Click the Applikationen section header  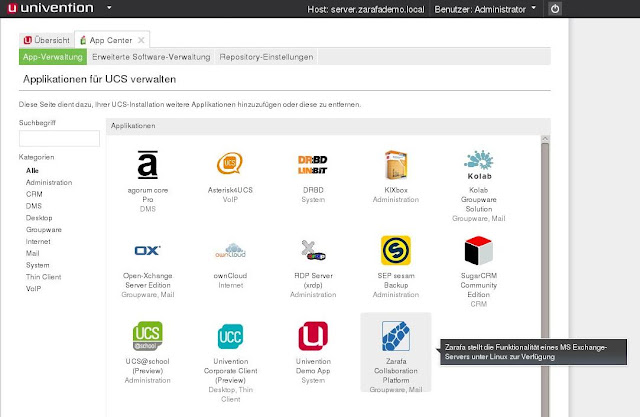328,126
